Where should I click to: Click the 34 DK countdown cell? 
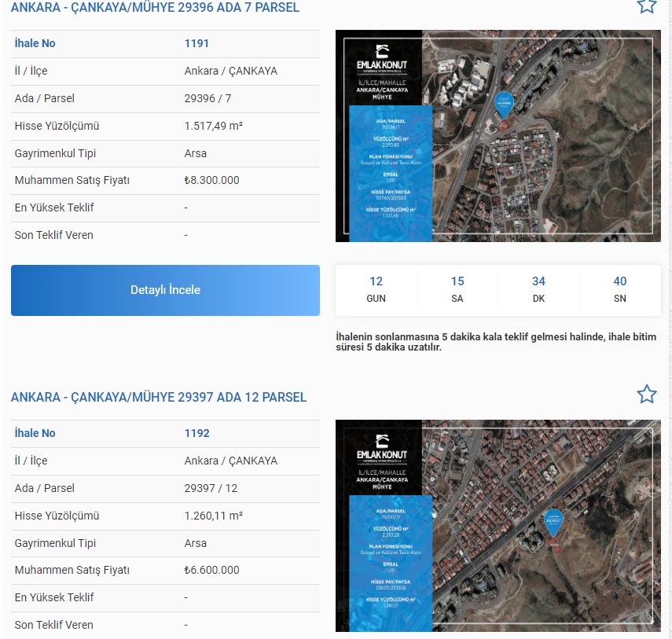coord(538,289)
